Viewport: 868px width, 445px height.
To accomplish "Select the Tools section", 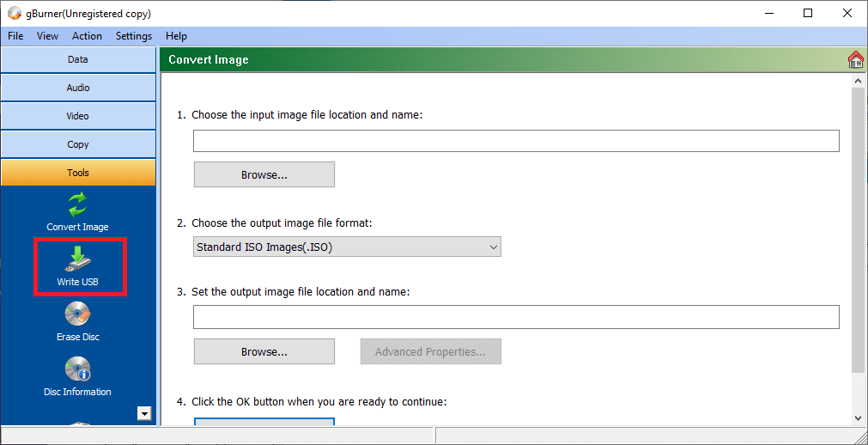I will point(78,173).
